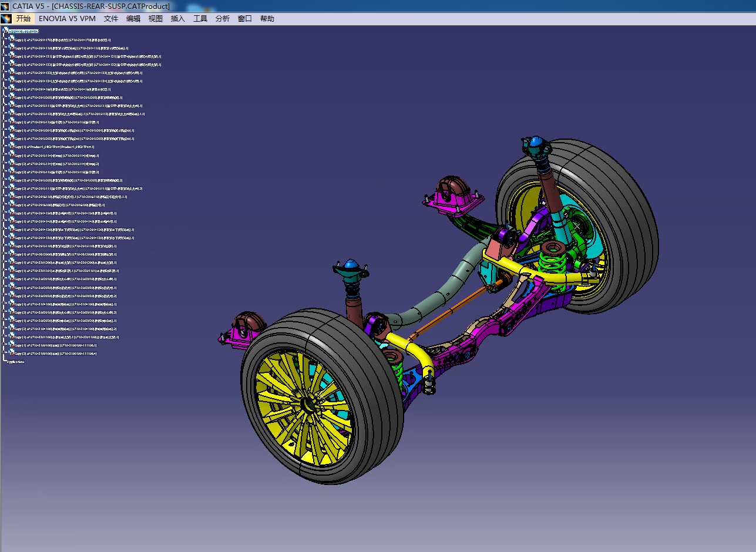Select the Applications node at tree bottom
This screenshot has height=552, width=756.
16,362
